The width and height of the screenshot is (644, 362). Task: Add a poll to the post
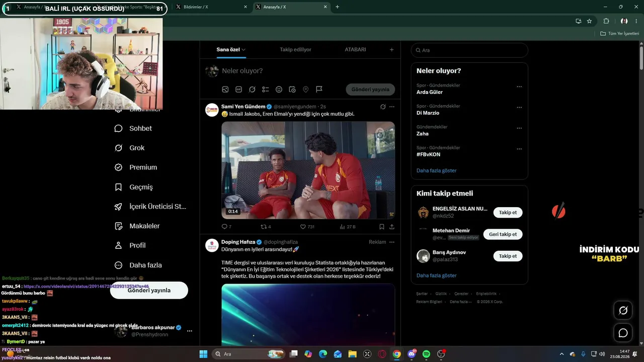click(266, 89)
